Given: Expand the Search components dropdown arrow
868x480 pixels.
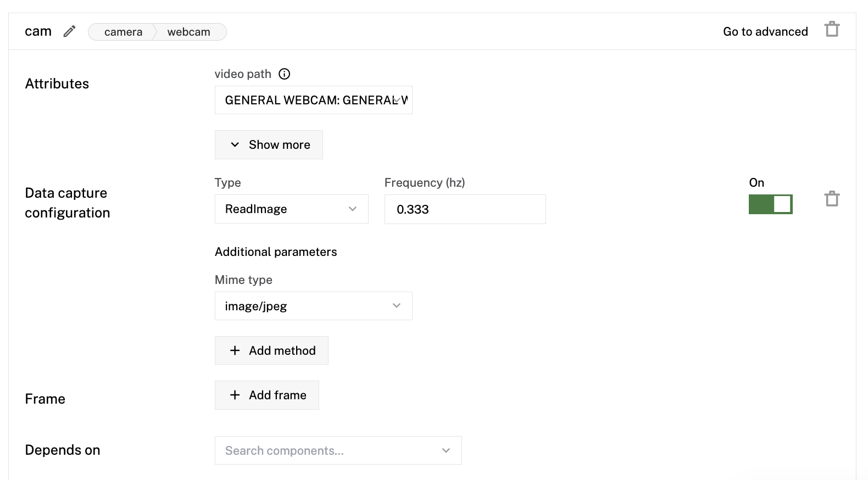Looking at the screenshot, I should pyautogui.click(x=446, y=450).
